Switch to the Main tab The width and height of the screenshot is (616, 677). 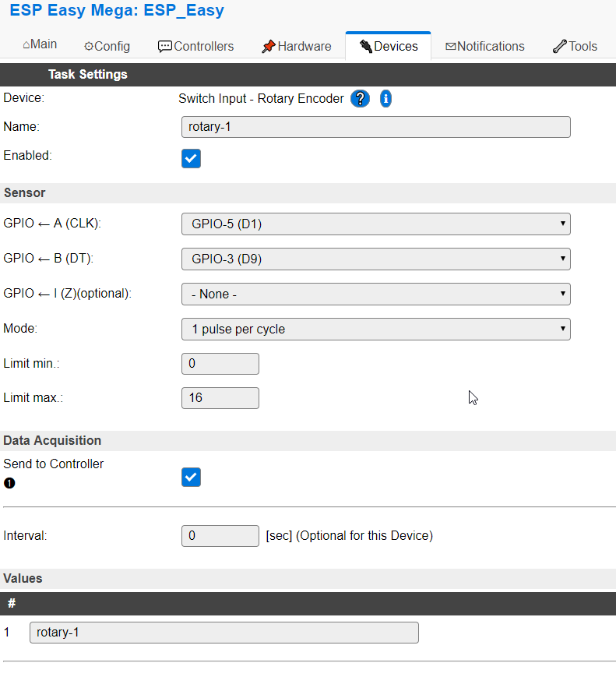pyautogui.click(x=40, y=45)
